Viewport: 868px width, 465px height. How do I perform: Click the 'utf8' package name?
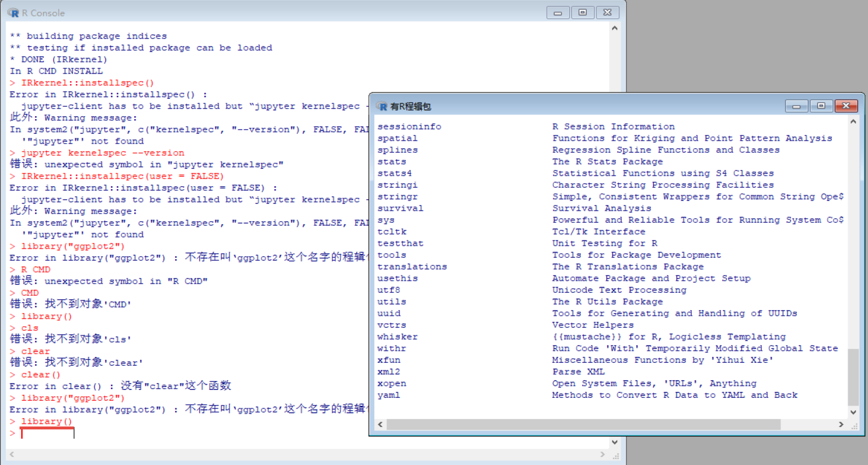click(x=389, y=290)
